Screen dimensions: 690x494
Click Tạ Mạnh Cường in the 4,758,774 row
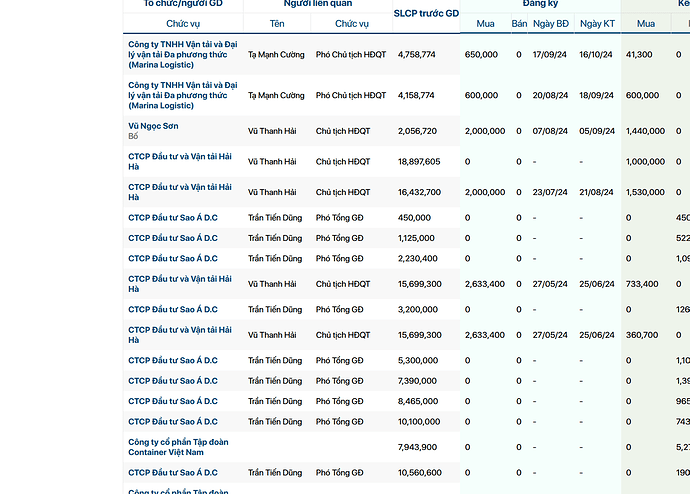point(276,55)
